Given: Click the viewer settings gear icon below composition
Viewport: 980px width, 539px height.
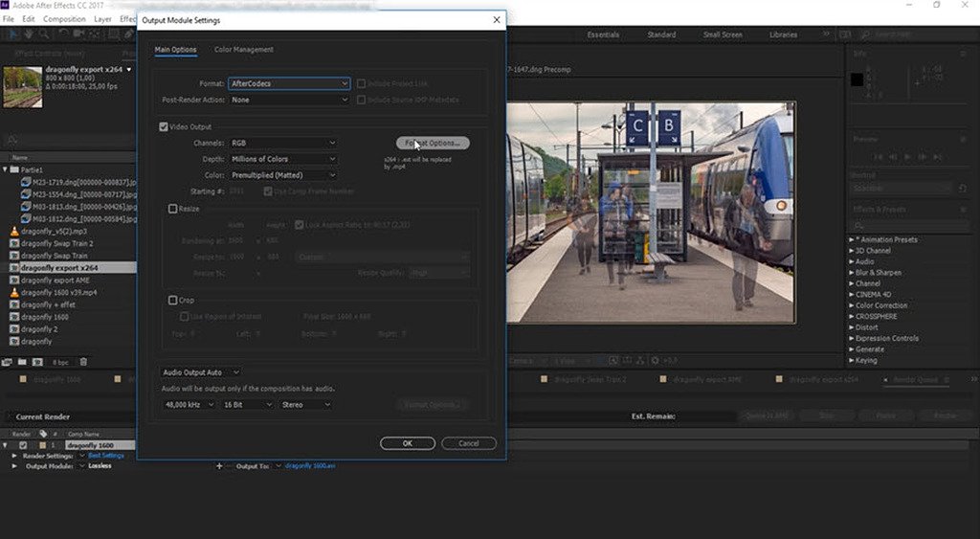Looking at the screenshot, I should click(x=655, y=361).
